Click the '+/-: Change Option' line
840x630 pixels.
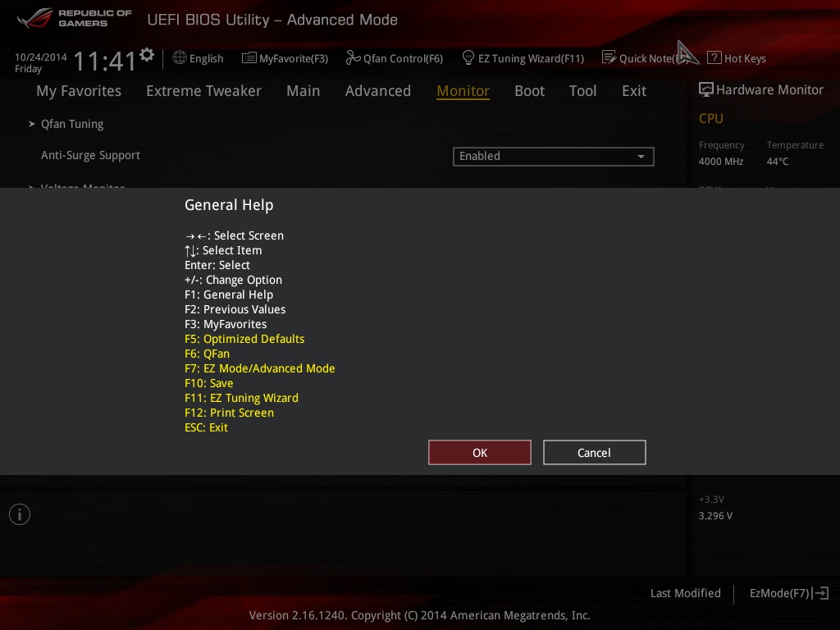click(x=233, y=281)
